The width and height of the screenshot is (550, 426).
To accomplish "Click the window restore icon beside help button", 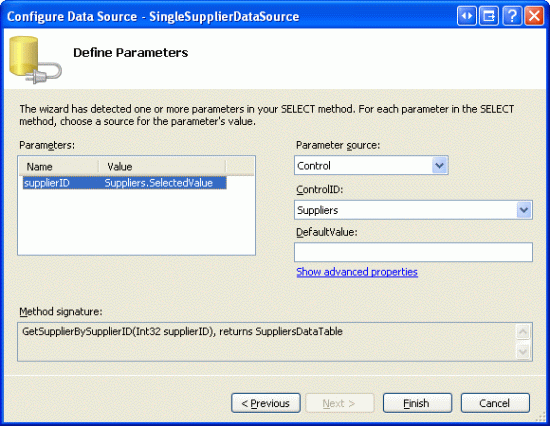I will (489, 16).
